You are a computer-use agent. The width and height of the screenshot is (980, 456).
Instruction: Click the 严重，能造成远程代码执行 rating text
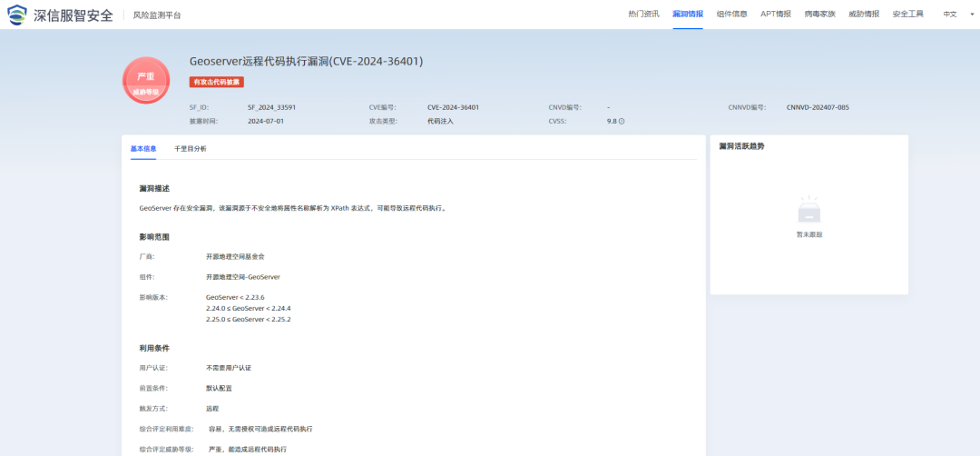248,449
